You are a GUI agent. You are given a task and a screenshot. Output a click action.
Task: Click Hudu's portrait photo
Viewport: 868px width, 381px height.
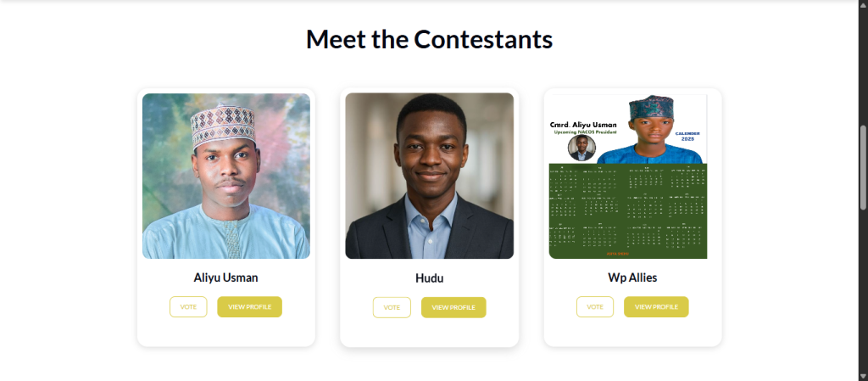429,176
